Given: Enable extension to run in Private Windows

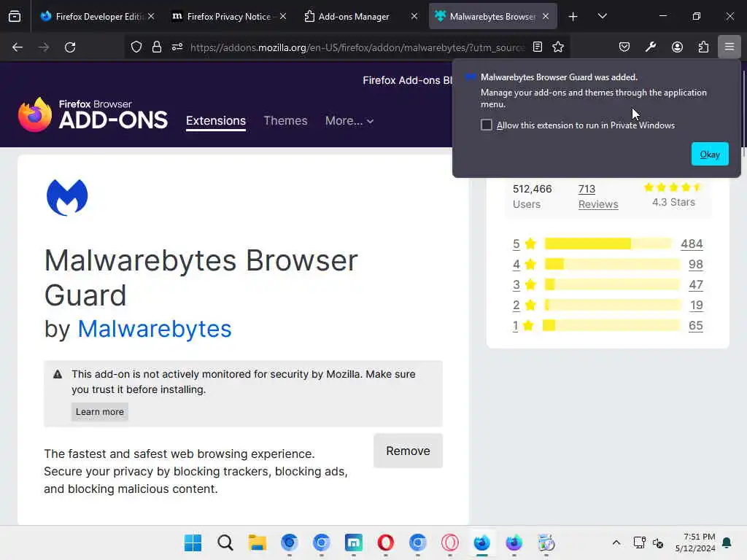Looking at the screenshot, I should [x=487, y=125].
